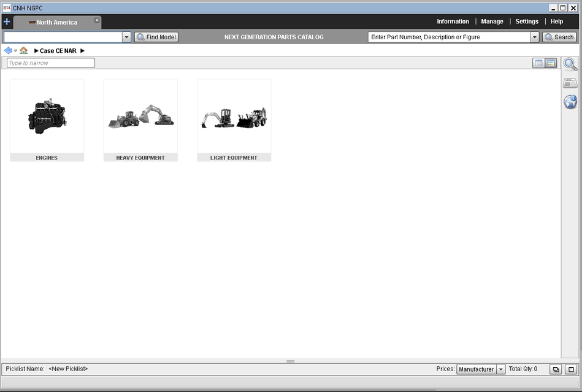Open the part number search history dropdown

(x=534, y=37)
